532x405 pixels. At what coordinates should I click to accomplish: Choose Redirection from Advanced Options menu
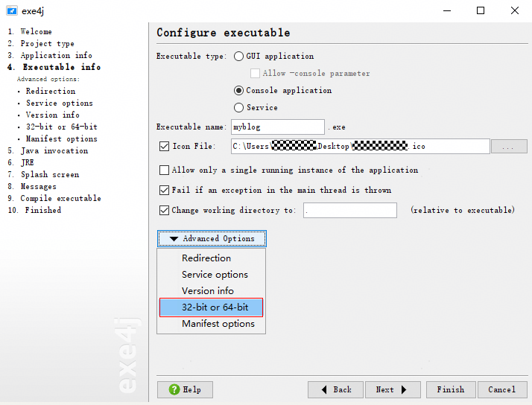coord(212,258)
